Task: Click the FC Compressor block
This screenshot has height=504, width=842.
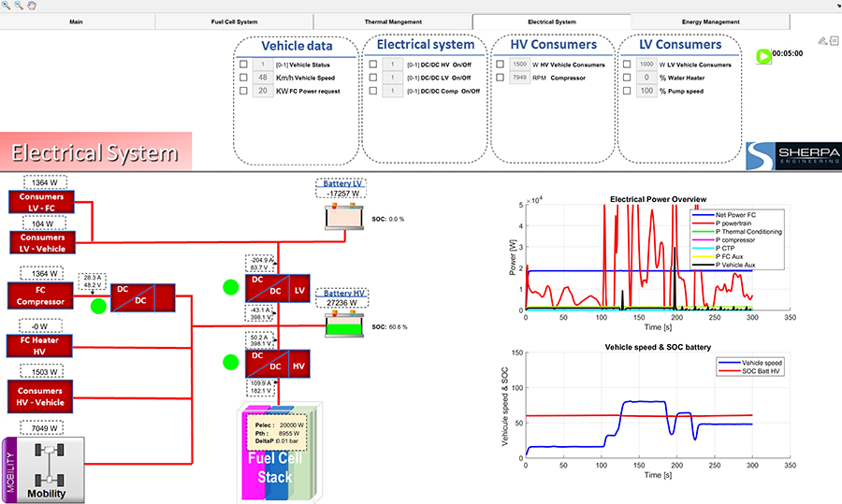Action: [40, 295]
